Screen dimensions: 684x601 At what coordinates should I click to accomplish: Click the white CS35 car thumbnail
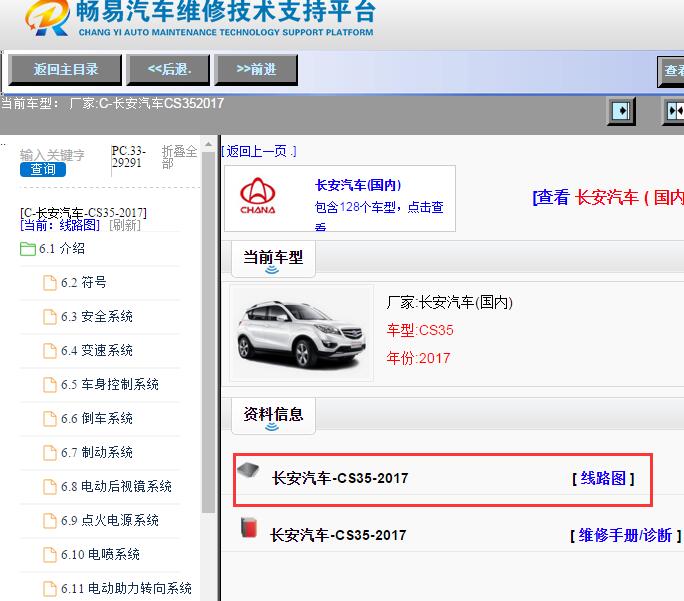pos(301,333)
